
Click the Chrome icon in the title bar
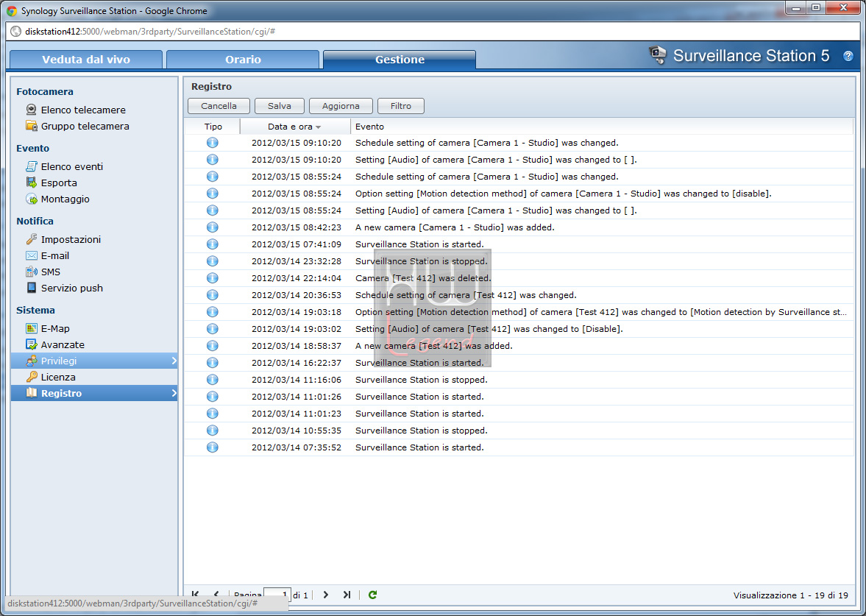pos(12,10)
